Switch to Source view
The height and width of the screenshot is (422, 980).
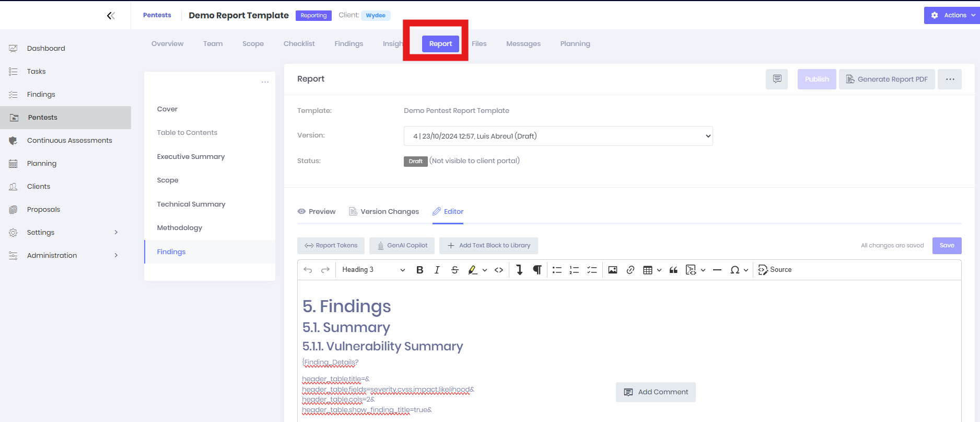click(775, 270)
